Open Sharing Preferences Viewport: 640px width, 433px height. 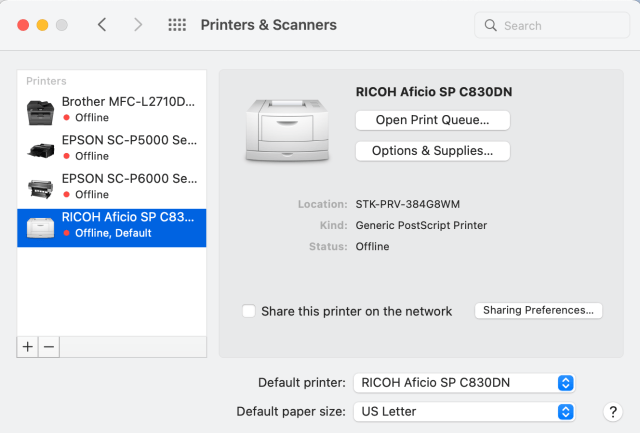pos(538,310)
